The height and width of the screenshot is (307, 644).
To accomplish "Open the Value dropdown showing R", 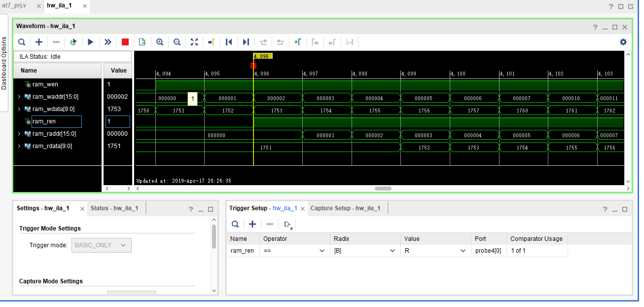I will click(x=463, y=251).
